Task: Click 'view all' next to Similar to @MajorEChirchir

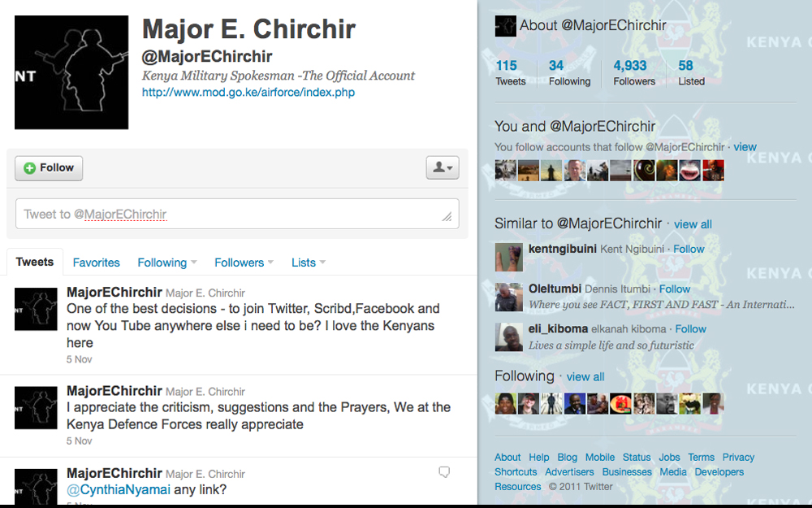Action: pos(693,224)
